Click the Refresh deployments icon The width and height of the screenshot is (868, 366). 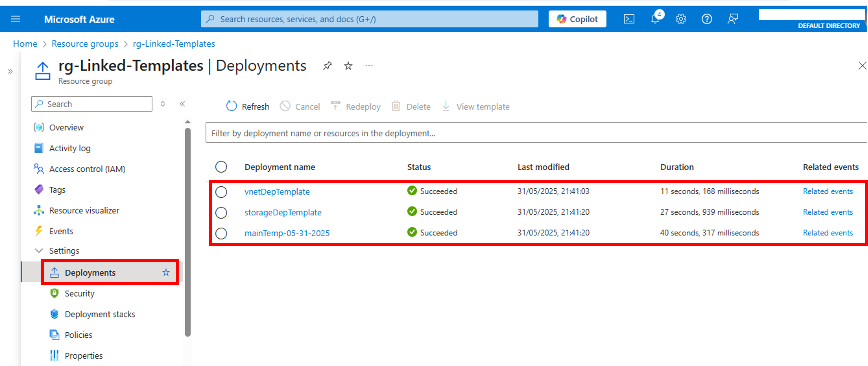pos(232,106)
